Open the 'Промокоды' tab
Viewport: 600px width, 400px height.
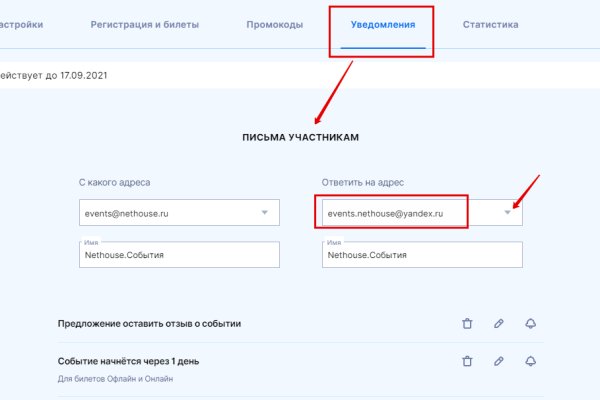click(x=275, y=24)
